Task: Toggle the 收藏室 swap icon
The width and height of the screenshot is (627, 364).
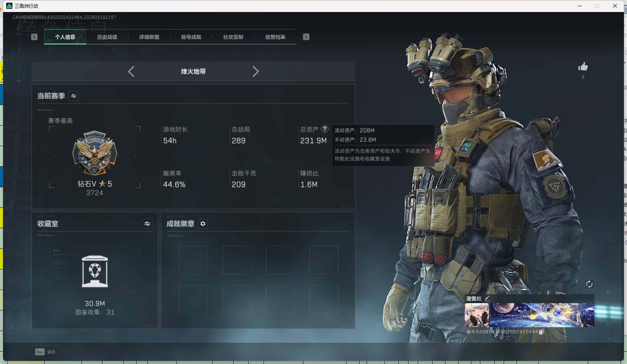Action: pyautogui.click(x=147, y=224)
